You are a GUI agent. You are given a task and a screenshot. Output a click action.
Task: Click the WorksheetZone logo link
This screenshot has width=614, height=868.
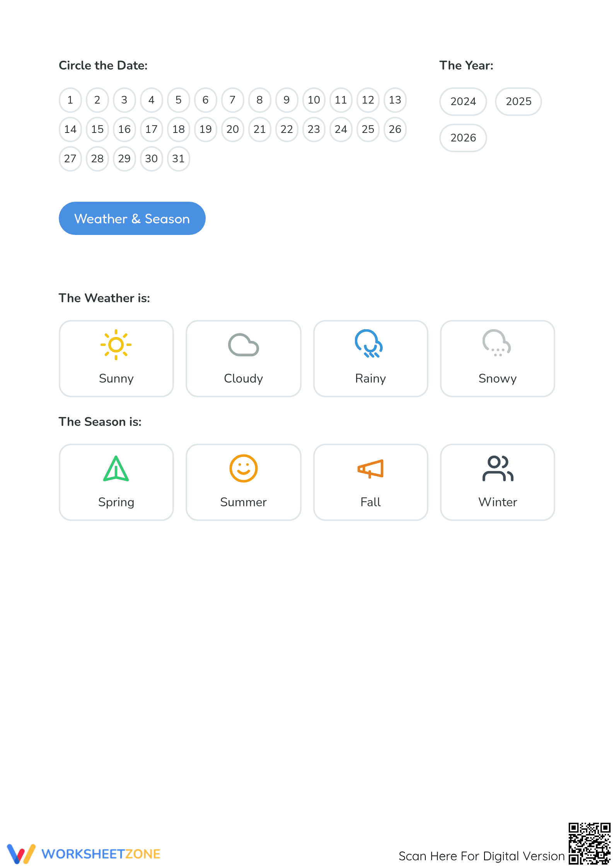tap(84, 854)
